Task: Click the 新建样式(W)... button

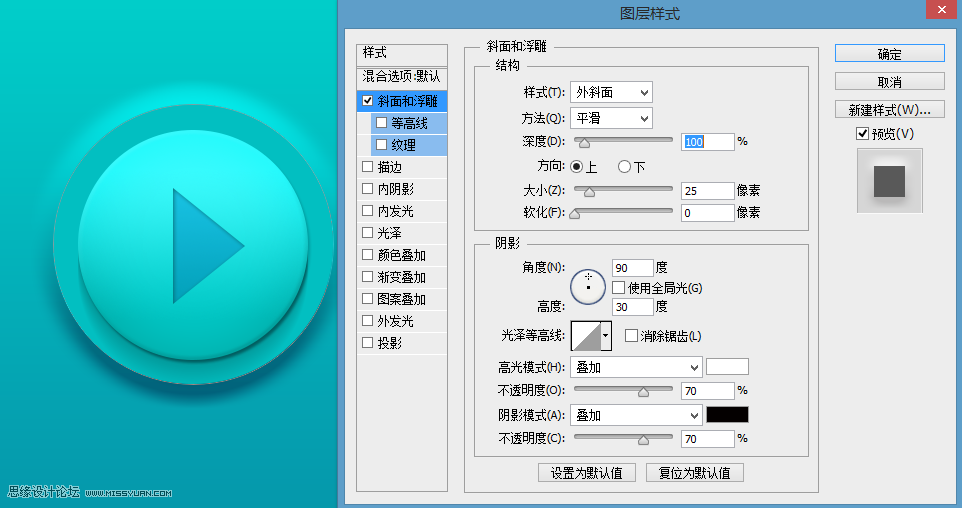Action: coord(890,110)
